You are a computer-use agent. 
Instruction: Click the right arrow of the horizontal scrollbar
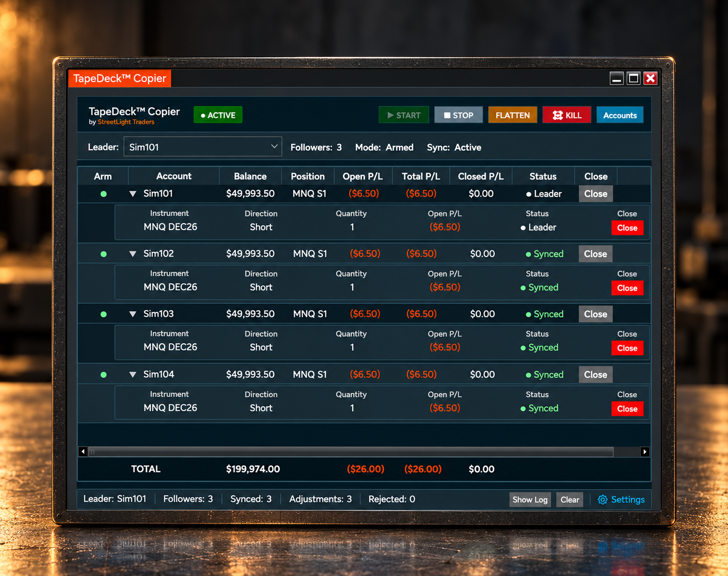(x=645, y=452)
